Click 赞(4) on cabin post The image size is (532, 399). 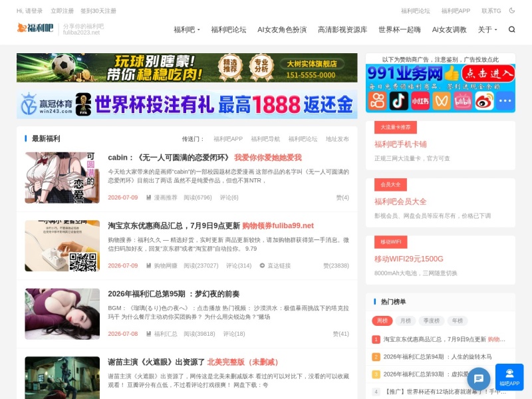342,198
